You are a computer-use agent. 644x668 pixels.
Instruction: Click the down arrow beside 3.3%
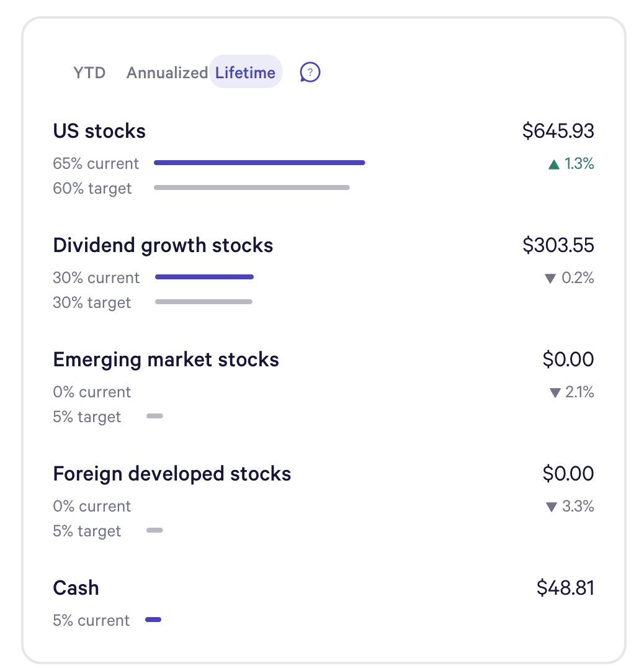coord(551,507)
